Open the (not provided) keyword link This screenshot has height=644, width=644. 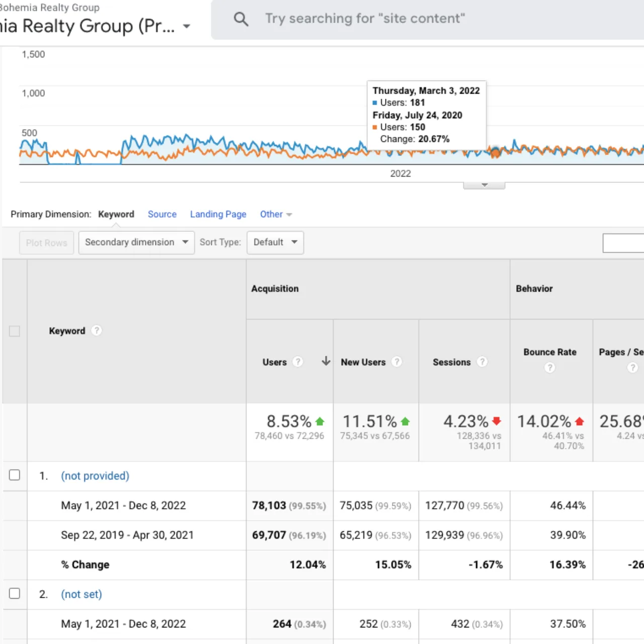[95, 476]
